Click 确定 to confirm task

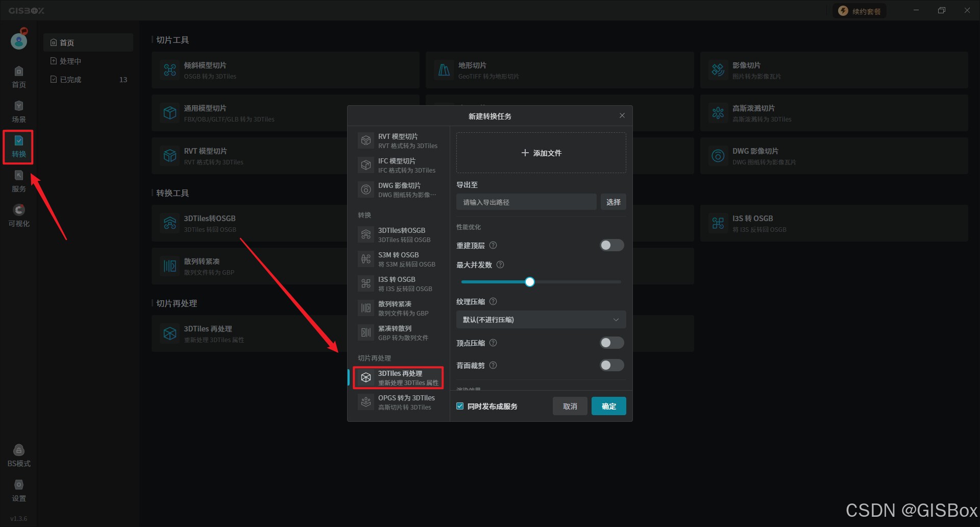[x=609, y=406]
